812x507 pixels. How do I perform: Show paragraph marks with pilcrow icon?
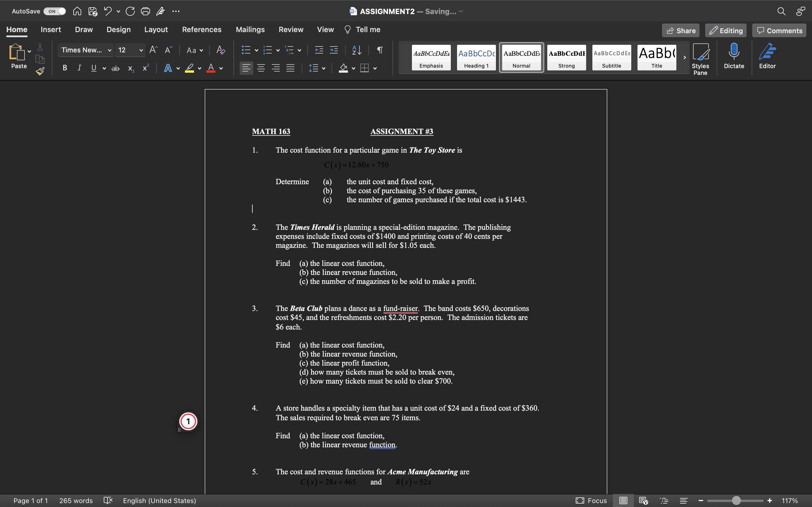[380, 50]
